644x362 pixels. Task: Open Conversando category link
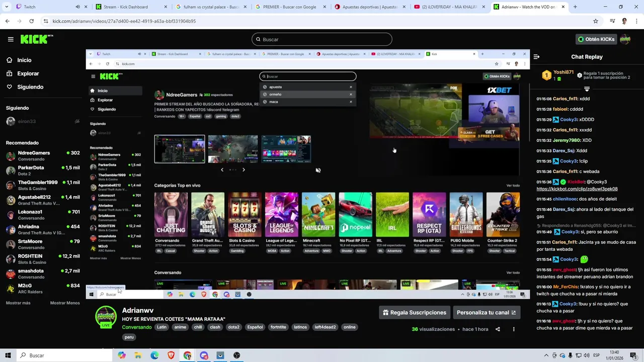[136, 327]
